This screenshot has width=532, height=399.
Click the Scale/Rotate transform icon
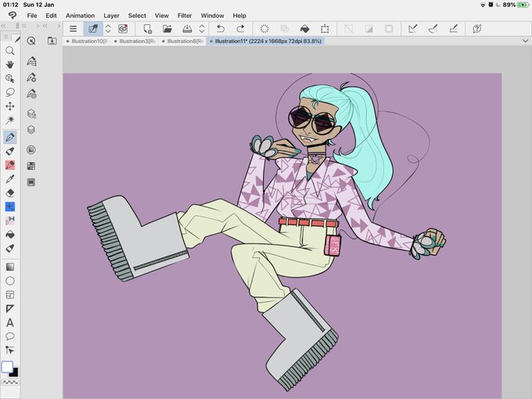[325, 29]
